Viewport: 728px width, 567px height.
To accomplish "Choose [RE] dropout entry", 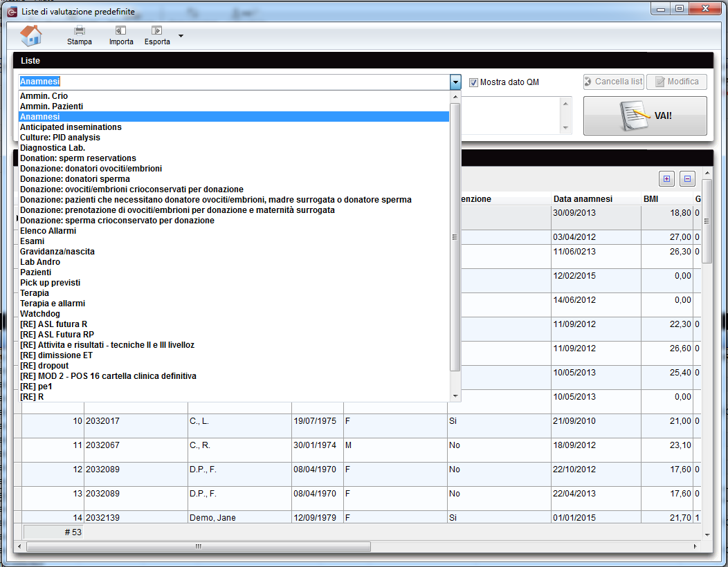I will point(233,366).
